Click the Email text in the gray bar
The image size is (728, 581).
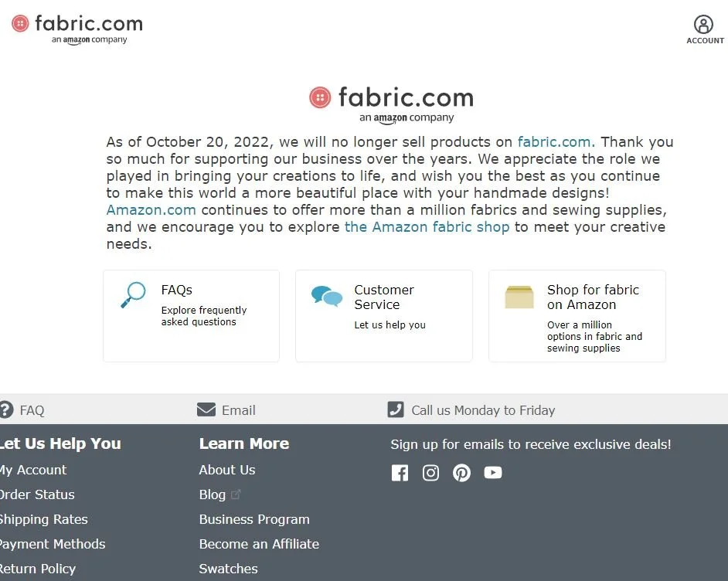tap(239, 410)
